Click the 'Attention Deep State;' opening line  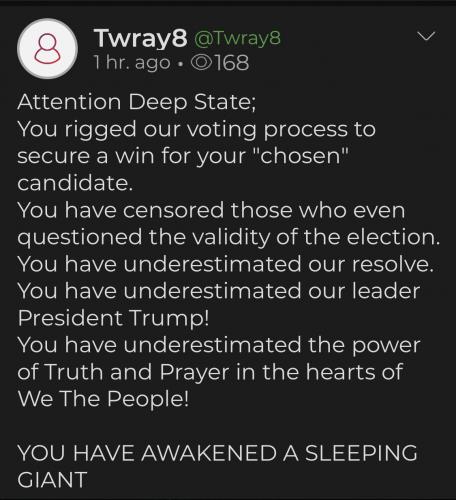tap(137, 102)
